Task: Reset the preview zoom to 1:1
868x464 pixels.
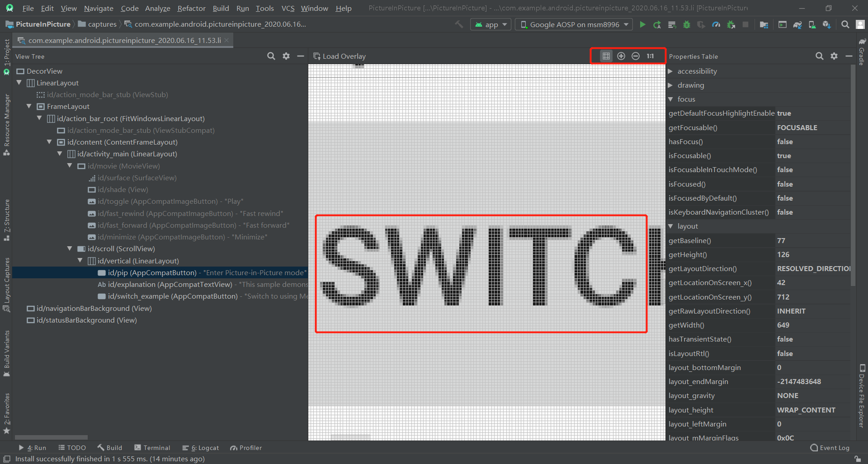Action: click(x=650, y=56)
